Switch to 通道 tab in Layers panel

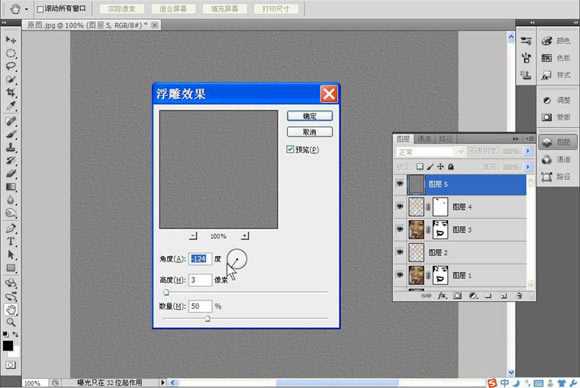tap(424, 139)
